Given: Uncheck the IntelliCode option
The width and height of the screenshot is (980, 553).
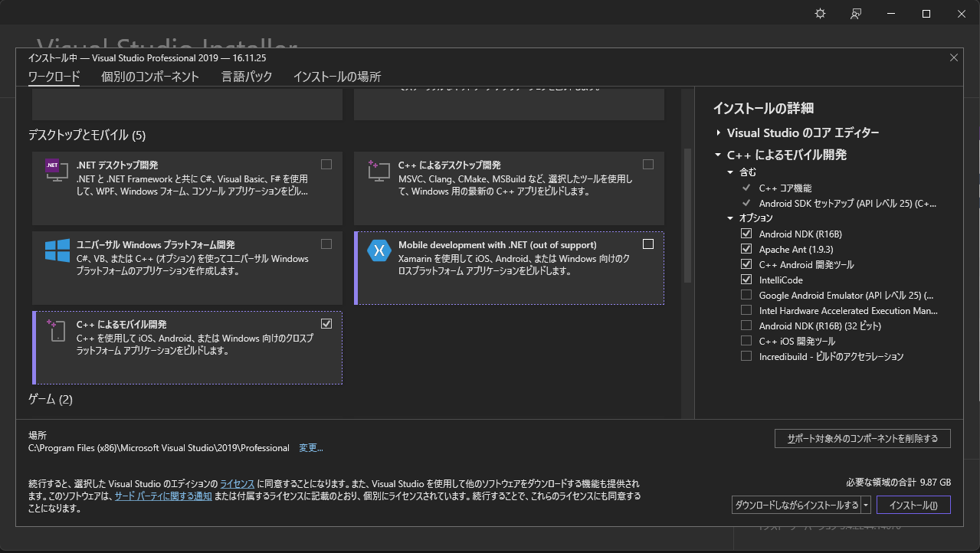Looking at the screenshot, I should click(x=746, y=280).
